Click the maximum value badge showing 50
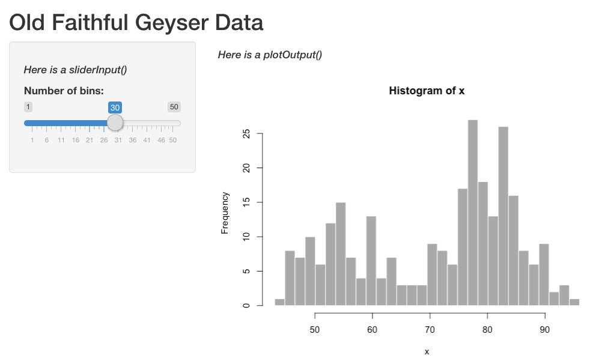 click(x=174, y=107)
